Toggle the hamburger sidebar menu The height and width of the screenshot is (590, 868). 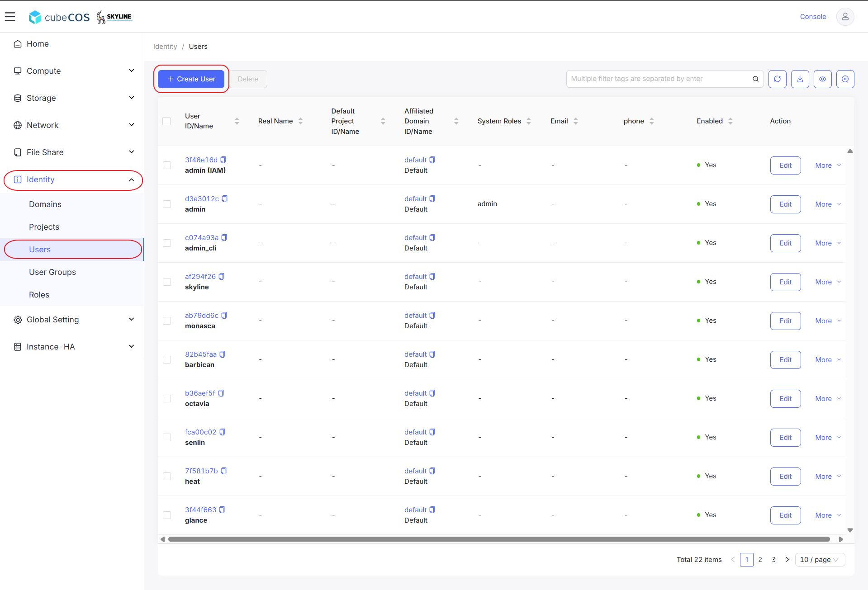10,17
